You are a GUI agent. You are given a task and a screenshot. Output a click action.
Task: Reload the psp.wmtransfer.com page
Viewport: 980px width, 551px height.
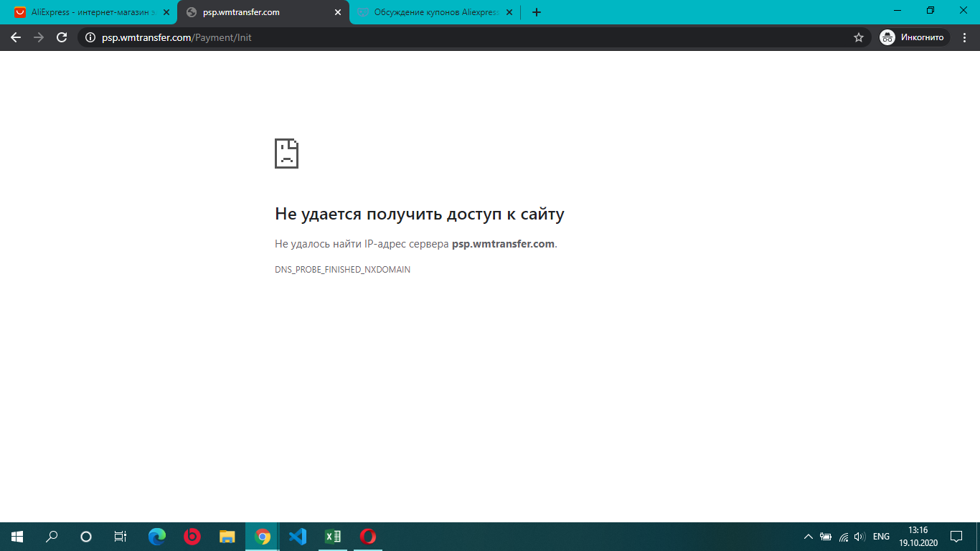pyautogui.click(x=62, y=37)
